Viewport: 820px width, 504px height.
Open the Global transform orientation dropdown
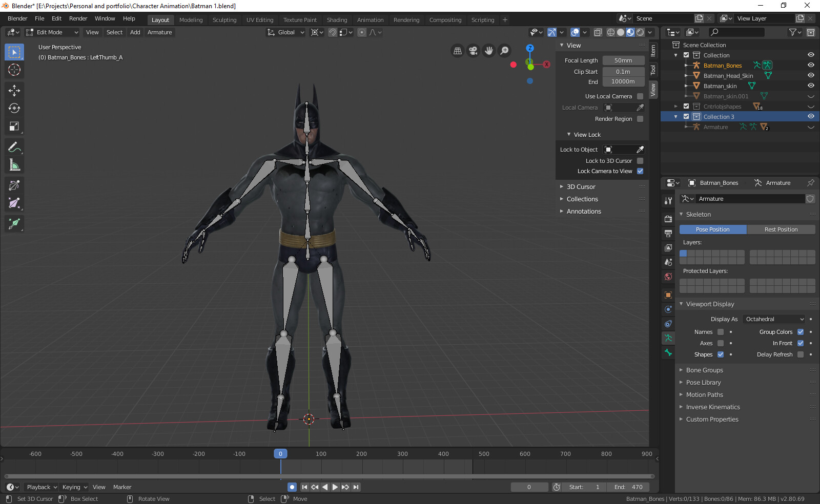(x=286, y=32)
